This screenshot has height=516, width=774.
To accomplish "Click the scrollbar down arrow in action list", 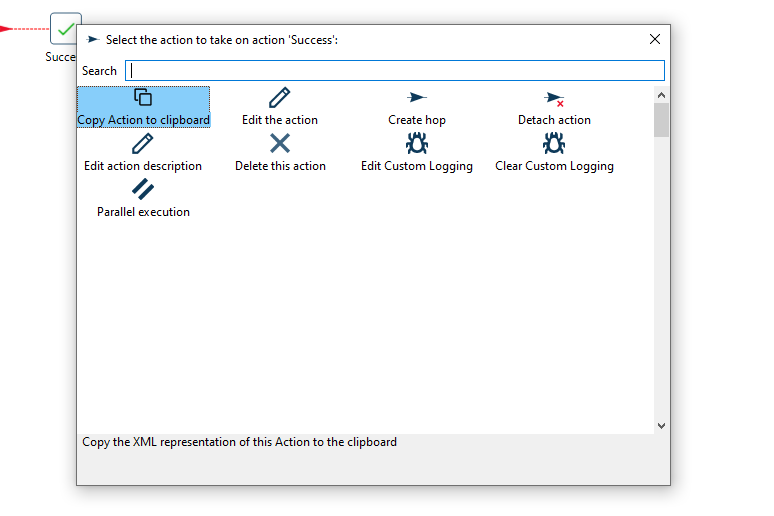I will (x=661, y=425).
